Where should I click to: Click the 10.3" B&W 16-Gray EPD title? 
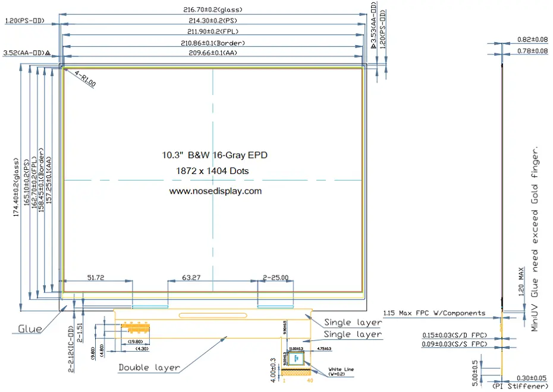(215, 155)
